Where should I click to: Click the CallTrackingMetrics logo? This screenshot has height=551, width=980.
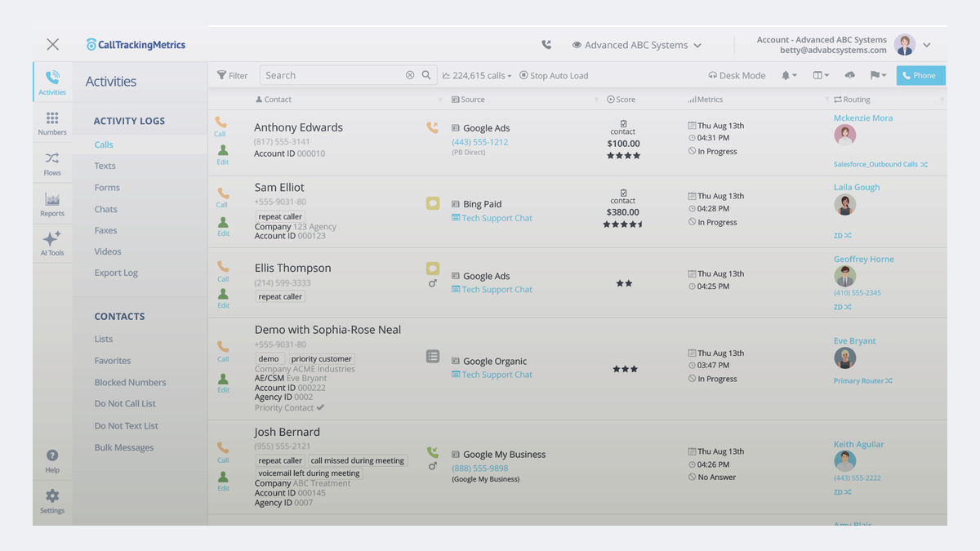click(x=136, y=45)
